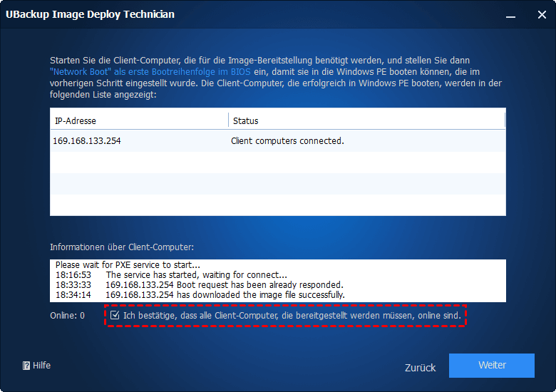Click the "Network Boot" highlighted text

tap(77, 72)
